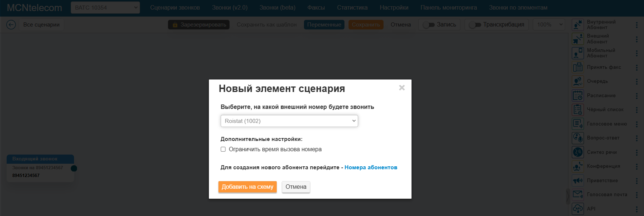Open Звонки (beta) menu
This screenshot has height=216, width=644.
pyautogui.click(x=277, y=8)
